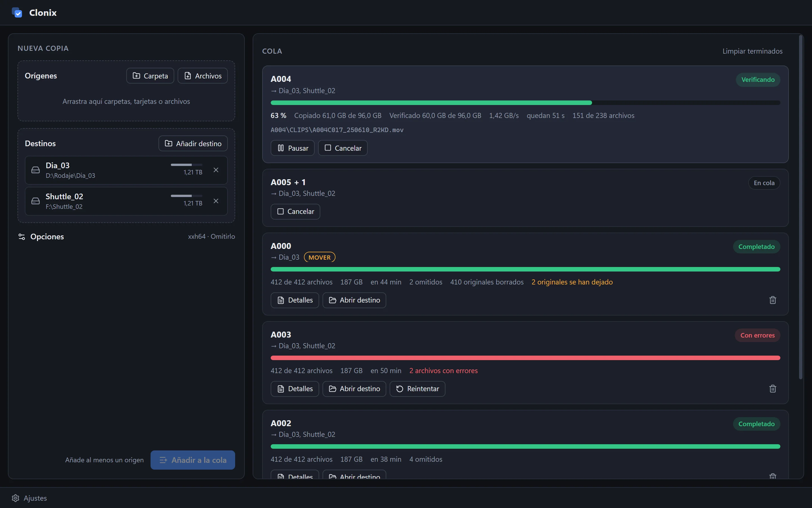Click the En cola status badge
Image resolution: width=812 pixels, height=508 pixels.
coord(764,183)
